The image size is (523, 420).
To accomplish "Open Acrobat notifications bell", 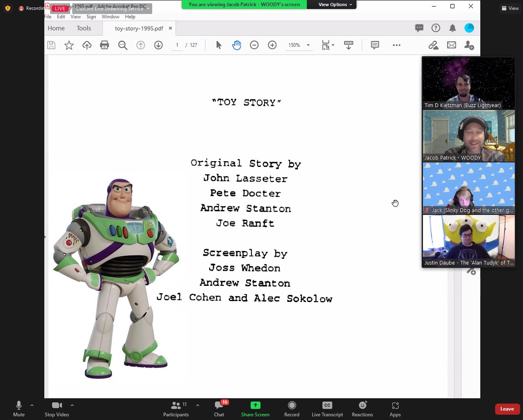I will click(453, 28).
